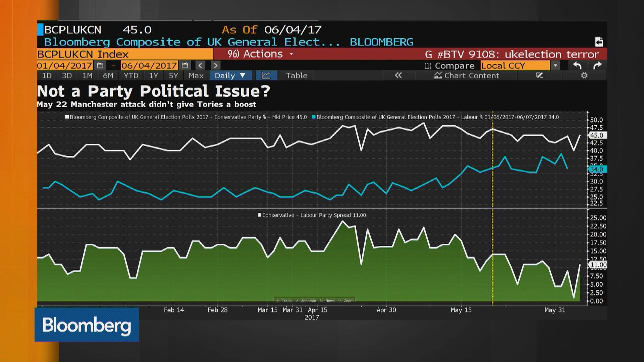This screenshot has width=644, height=362.
Task: Click the 34.0 Labour price label
Action: click(x=597, y=169)
